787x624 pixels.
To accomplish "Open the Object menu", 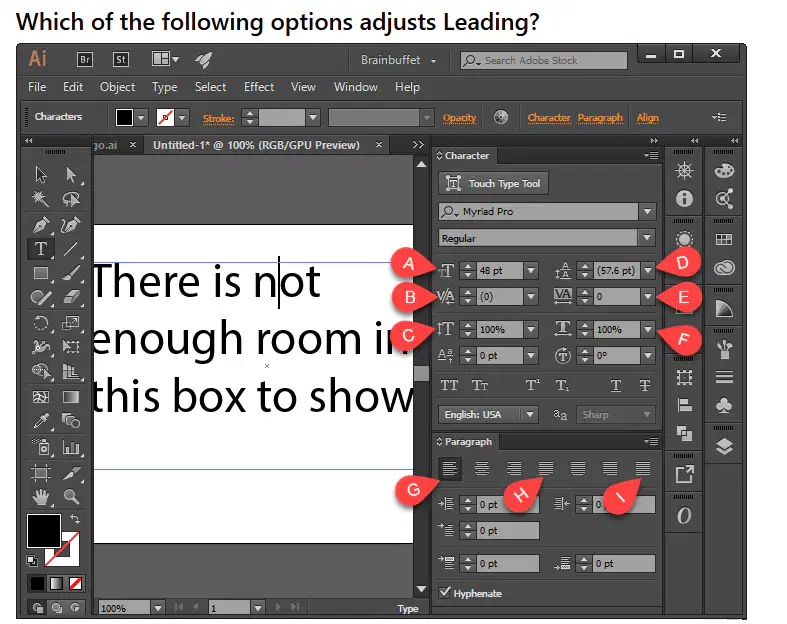I will point(117,87).
